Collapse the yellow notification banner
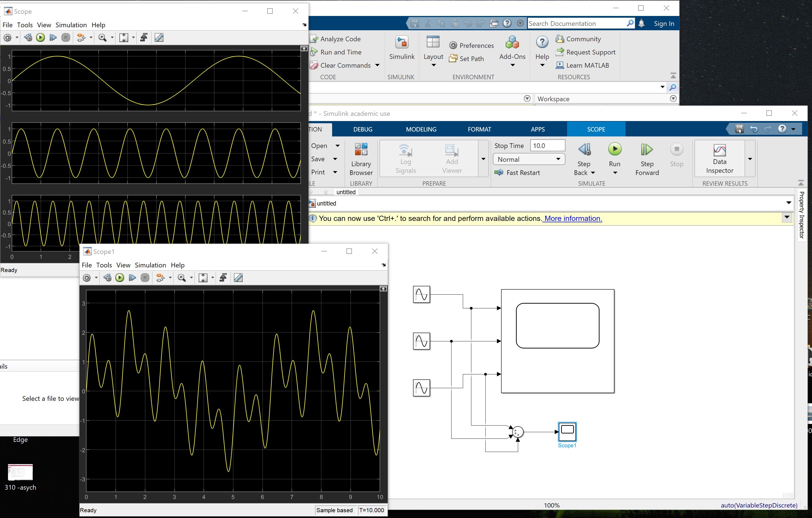 tap(787, 217)
